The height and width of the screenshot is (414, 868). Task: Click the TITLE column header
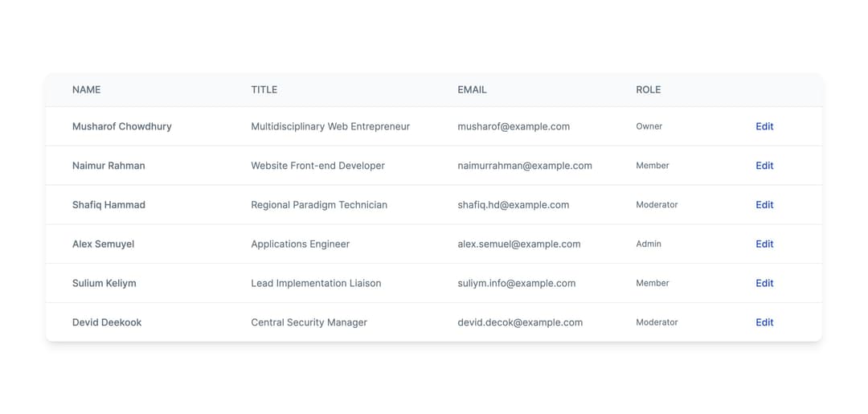264,90
